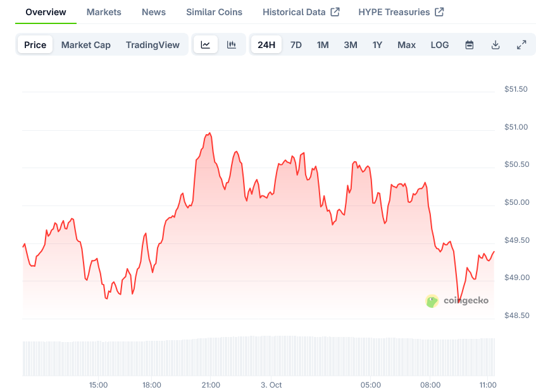
Task: Choose the 1M time range
Action: pos(323,45)
